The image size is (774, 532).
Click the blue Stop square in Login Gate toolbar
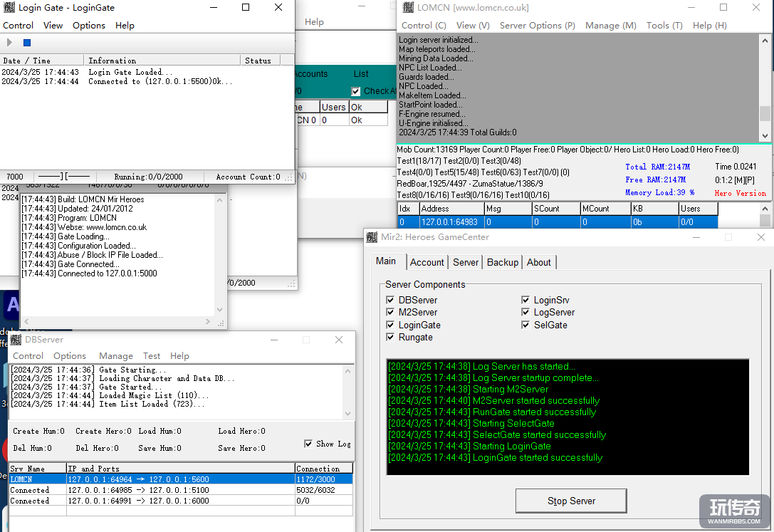[27, 43]
